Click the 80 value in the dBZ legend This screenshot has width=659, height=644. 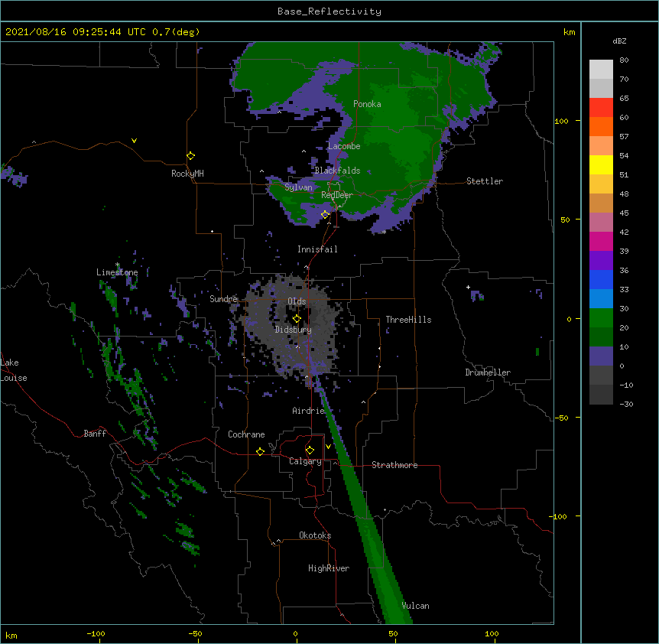[624, 60]
